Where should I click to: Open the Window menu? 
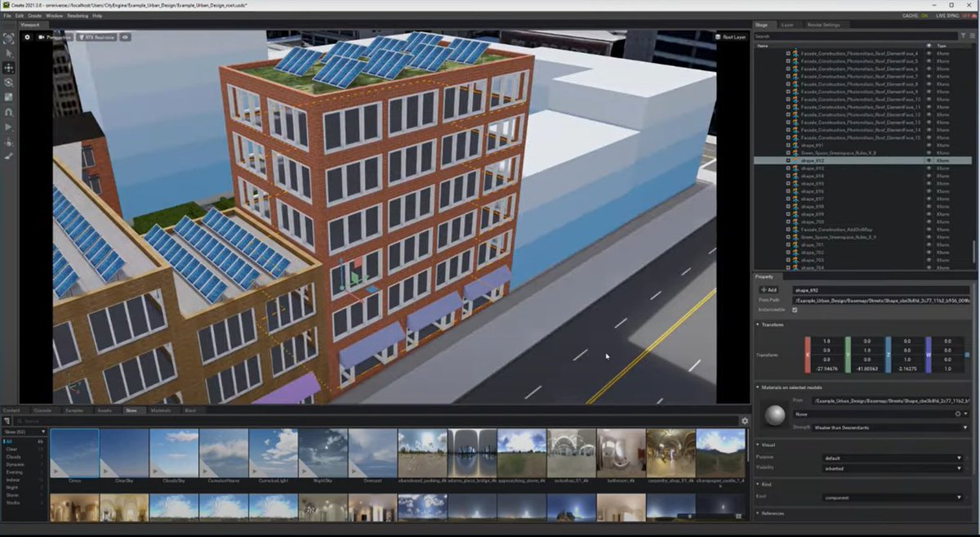(54, 16)
